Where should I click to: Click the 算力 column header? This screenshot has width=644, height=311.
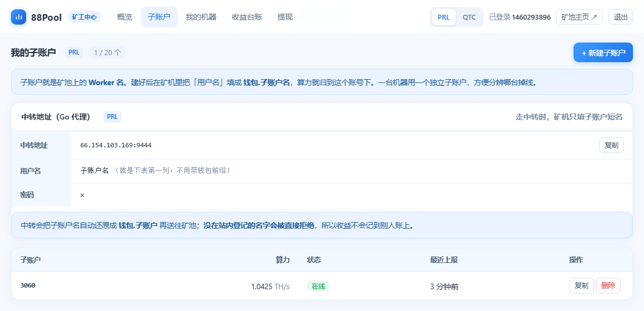(x=283, y=260)
